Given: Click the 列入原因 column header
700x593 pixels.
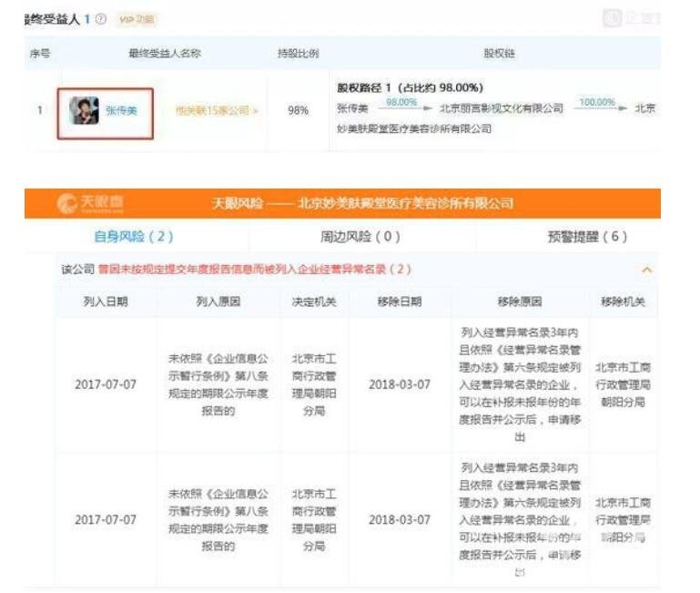Looking at the screenshot, I should pos(218,302).
